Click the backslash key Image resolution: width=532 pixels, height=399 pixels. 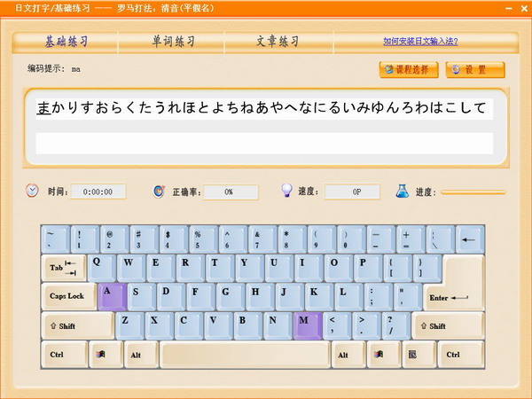(440, 239)
